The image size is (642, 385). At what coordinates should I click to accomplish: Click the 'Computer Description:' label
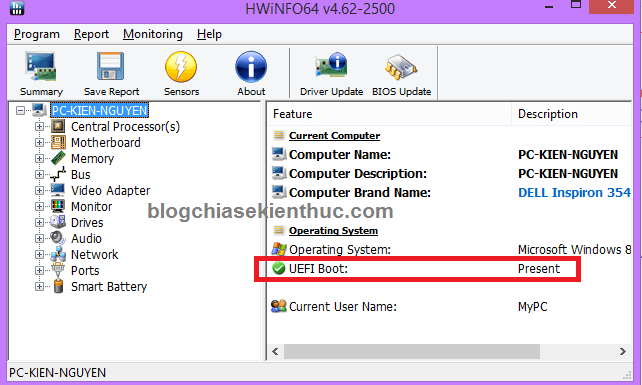click(x=358, y=174)
